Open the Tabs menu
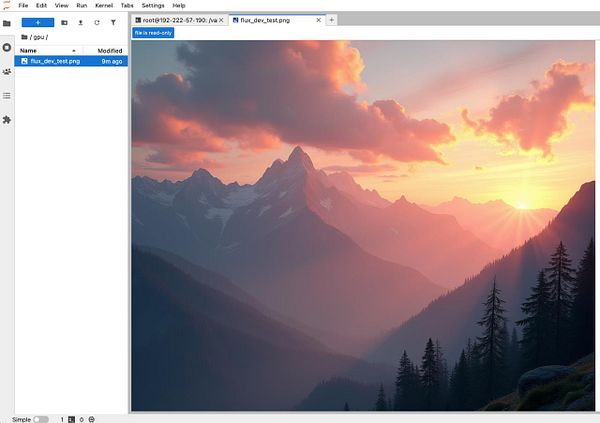The image size is (600, 423). [x=127, y=5]
